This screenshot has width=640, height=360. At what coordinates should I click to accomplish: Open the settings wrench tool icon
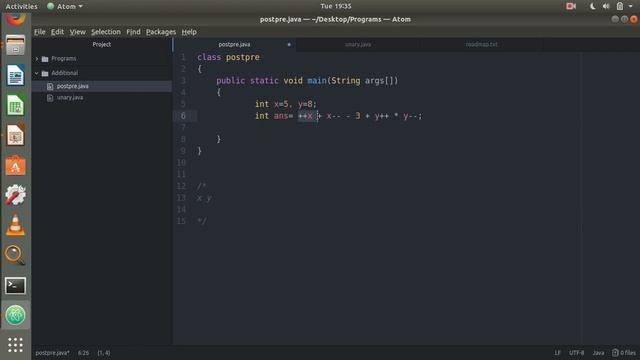[16, 195]
